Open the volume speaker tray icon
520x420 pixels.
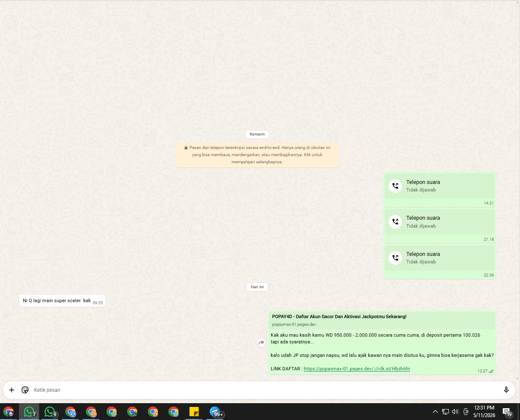[x=455, y=412]
